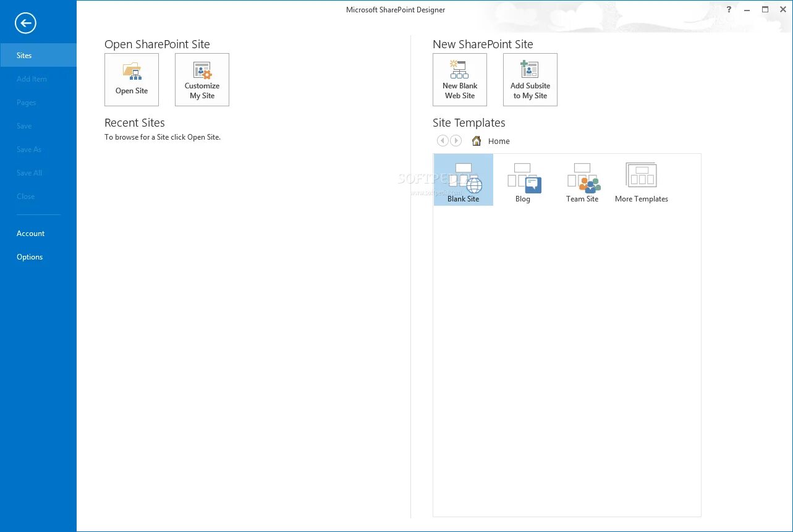The width and height of the screenshot is (793, 532).
Task: Select Add Subsite to My Site
Action: point(530,79)
